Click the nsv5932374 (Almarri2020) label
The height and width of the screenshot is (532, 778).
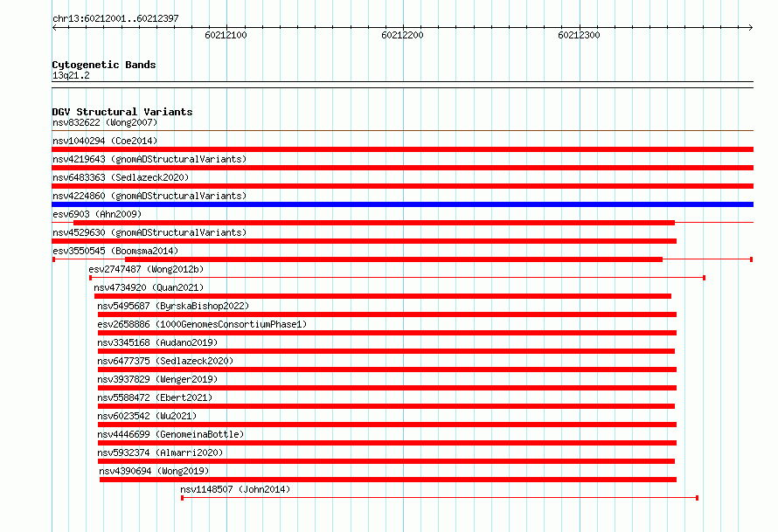coord(160,453)
